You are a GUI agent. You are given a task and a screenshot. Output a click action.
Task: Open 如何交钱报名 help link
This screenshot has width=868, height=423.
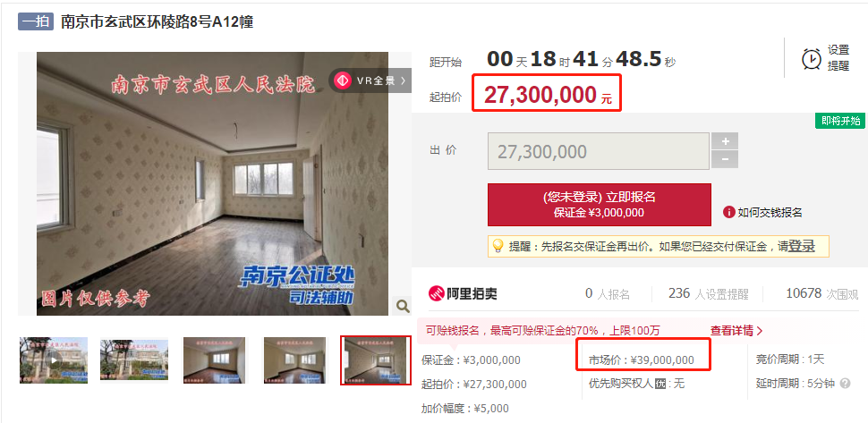click(770, 212)
